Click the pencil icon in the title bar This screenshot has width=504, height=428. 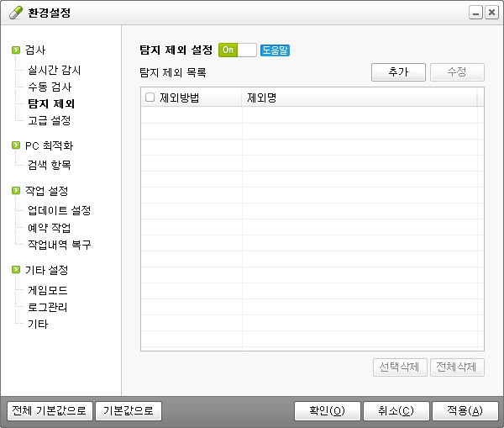[x=16, y=13]
